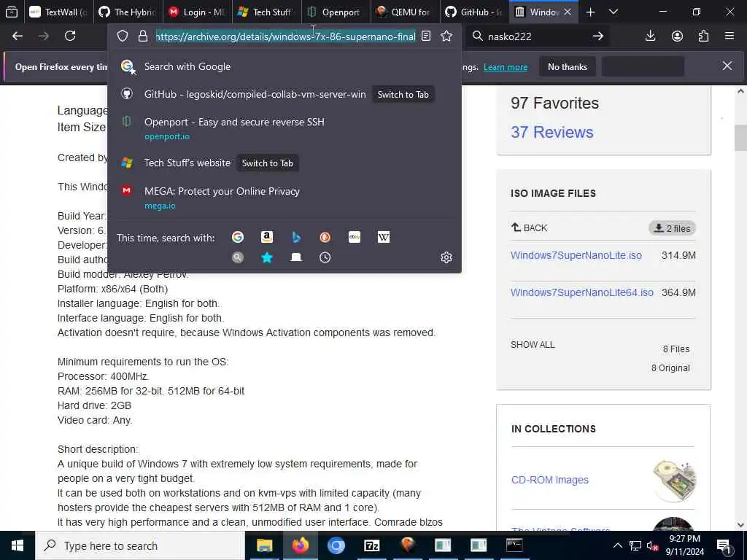Switch to the QEMU for tab

point(406,12)
